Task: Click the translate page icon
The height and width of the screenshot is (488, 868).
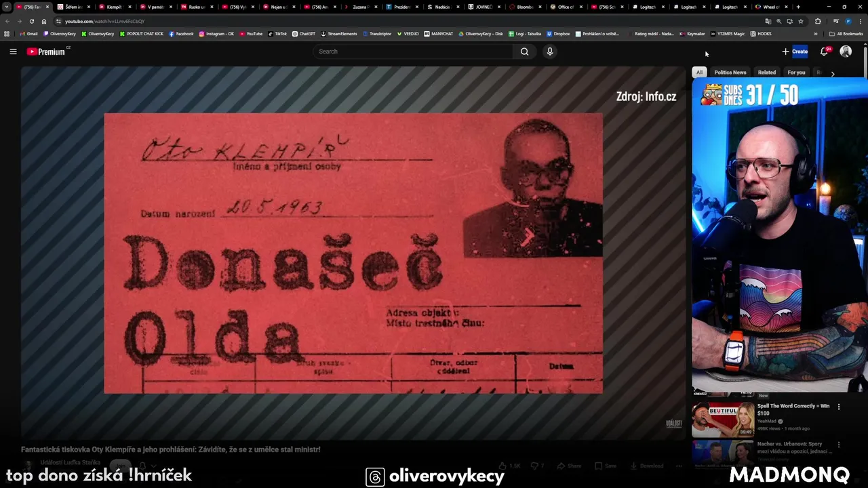Action: pyautogui.click(x=768, y=21)
